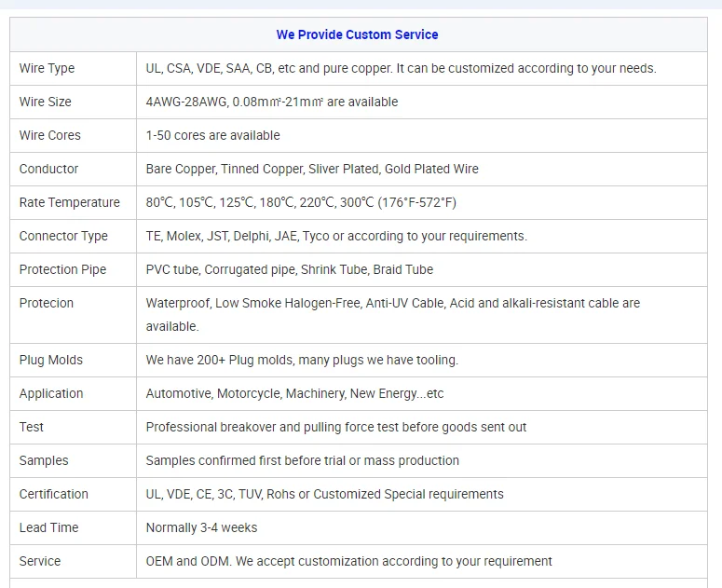
Task: Click the 'Wire Cores' row label
Action: coord(49,135)
